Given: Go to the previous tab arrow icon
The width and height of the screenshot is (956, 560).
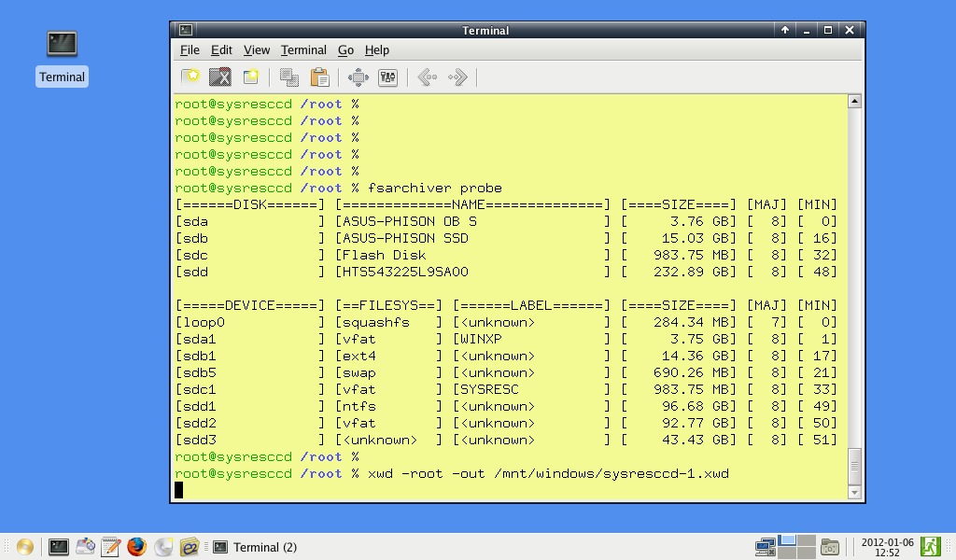Looking at the screenshot, I should [x=428, y=77].
